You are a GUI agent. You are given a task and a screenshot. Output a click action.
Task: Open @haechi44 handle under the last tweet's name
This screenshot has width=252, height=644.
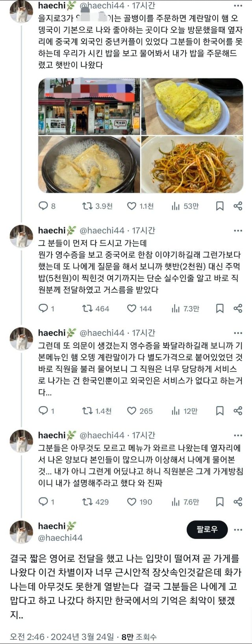click(x=60, y=537)
